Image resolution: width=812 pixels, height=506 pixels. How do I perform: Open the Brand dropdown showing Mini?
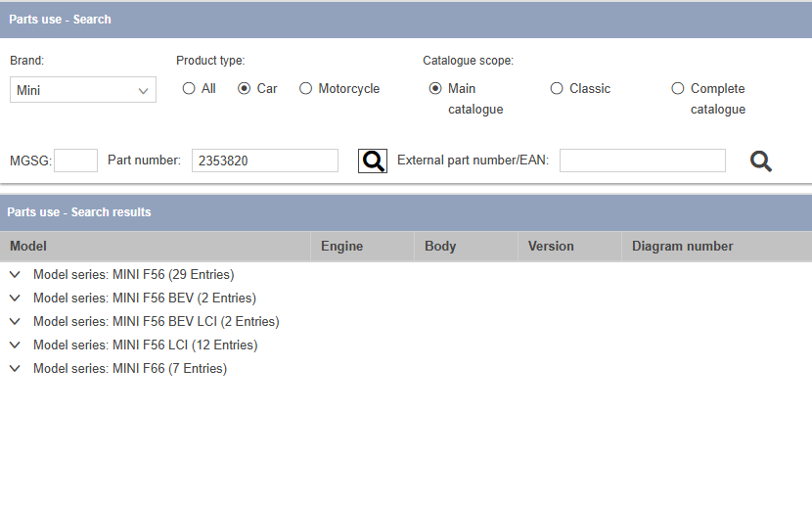click(x=83, y=90)
